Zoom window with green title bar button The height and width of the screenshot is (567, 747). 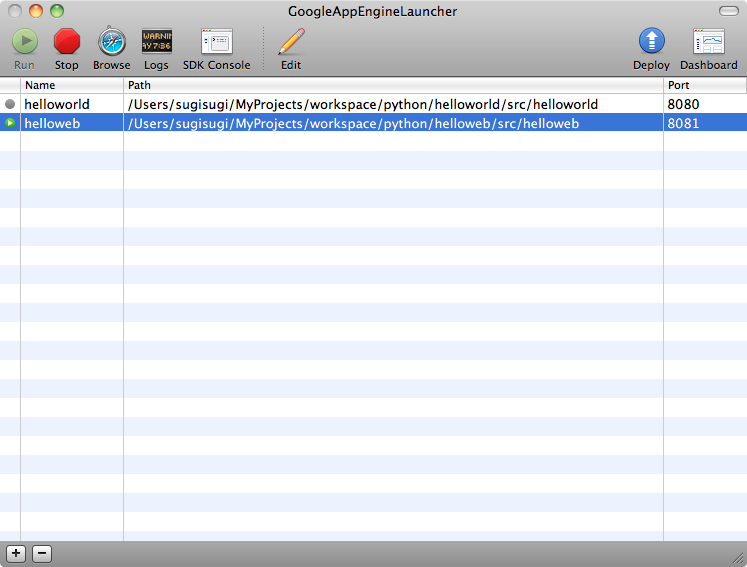pyautogui.click(x=57, y=11)
